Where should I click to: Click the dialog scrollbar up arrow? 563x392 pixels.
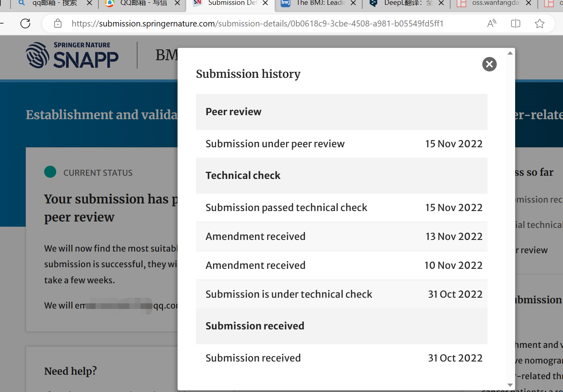click(x=510, y=53)
